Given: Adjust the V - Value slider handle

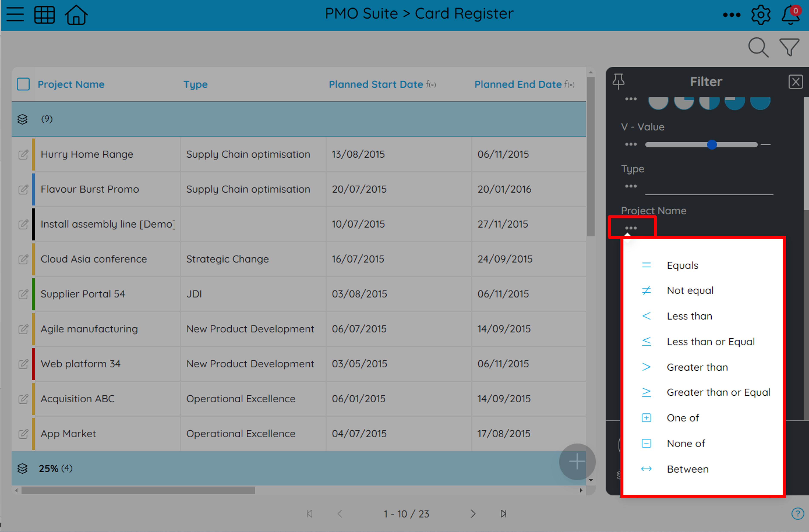Looking at the screenshot, I should coord(711,145).
